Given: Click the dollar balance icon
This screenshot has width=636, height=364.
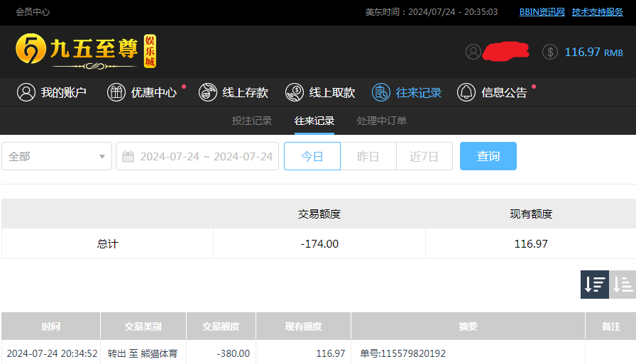Looking at the screenshot, I should 550,52.
